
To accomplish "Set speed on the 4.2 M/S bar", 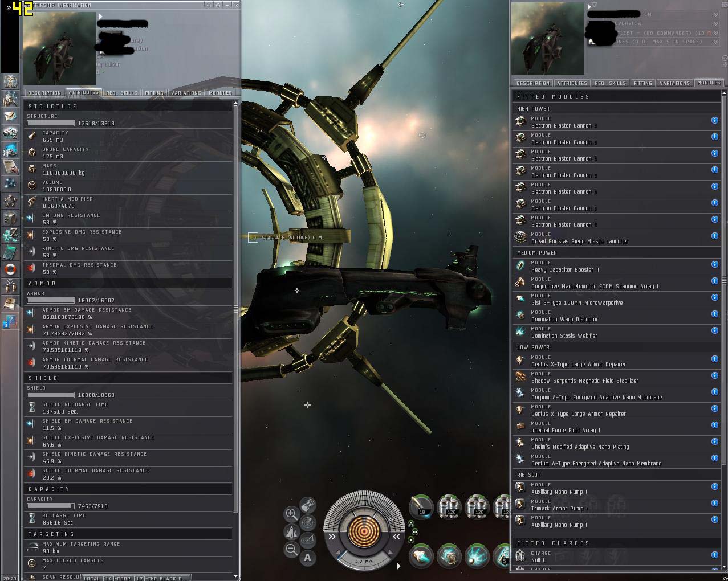I will (x=363, y=560).
